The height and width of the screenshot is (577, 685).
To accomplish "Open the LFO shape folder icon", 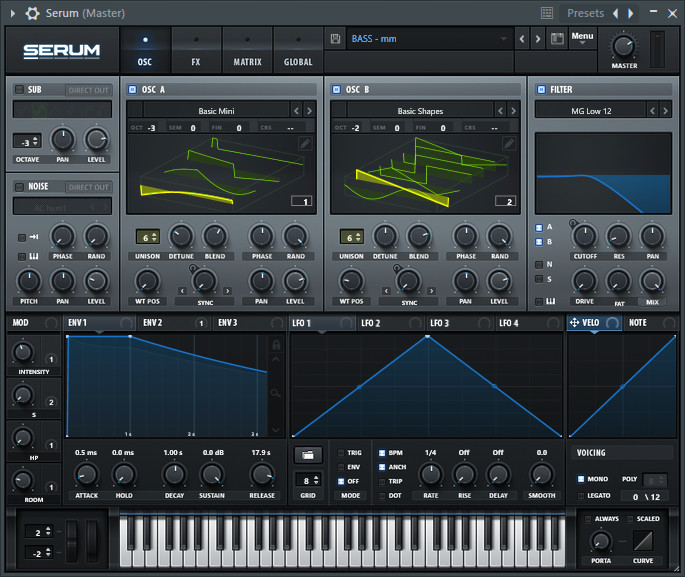I will click(308, 455).
